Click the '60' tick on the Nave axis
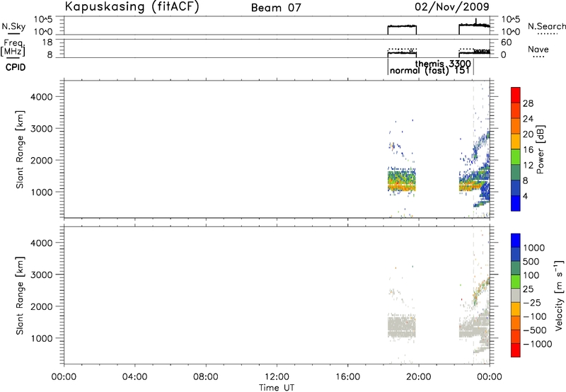The width and height of the screenshot is (566, 392). tap(506, 42)
